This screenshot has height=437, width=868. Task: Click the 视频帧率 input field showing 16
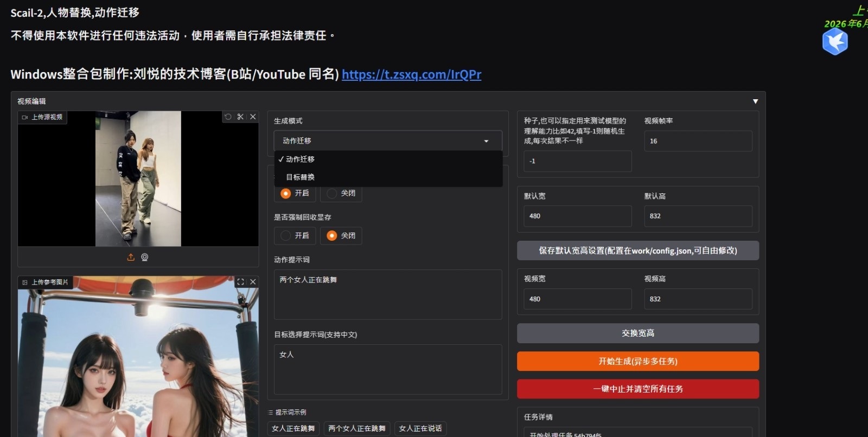click(x=698, y=141)
